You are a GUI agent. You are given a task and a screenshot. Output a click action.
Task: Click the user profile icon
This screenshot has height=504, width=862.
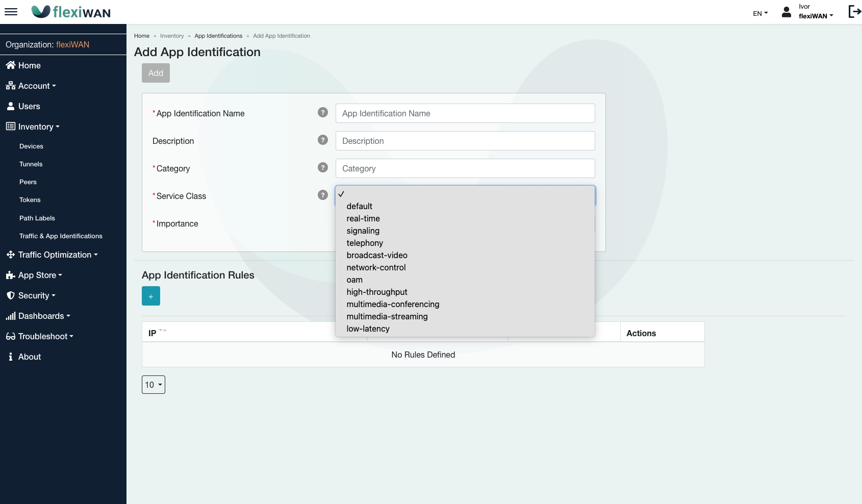tap(787, 12)
